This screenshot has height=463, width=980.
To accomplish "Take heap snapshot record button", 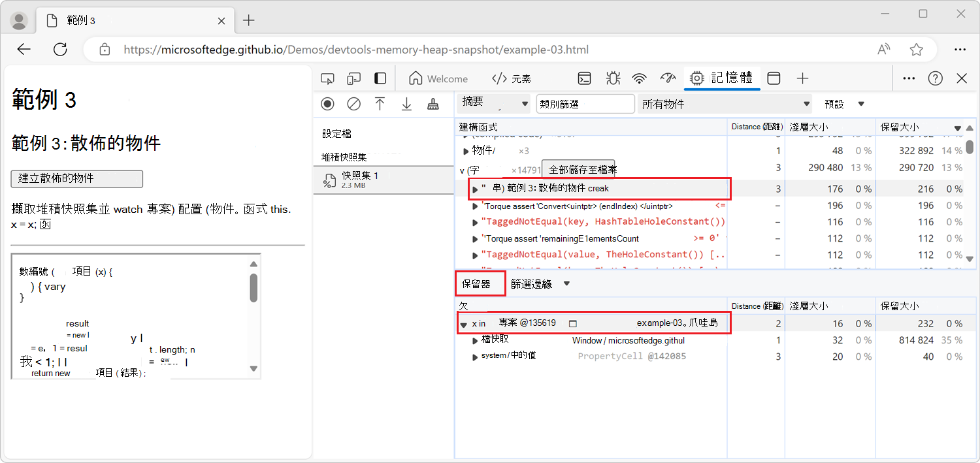I will pyautogui.click(x=327, y=104).
